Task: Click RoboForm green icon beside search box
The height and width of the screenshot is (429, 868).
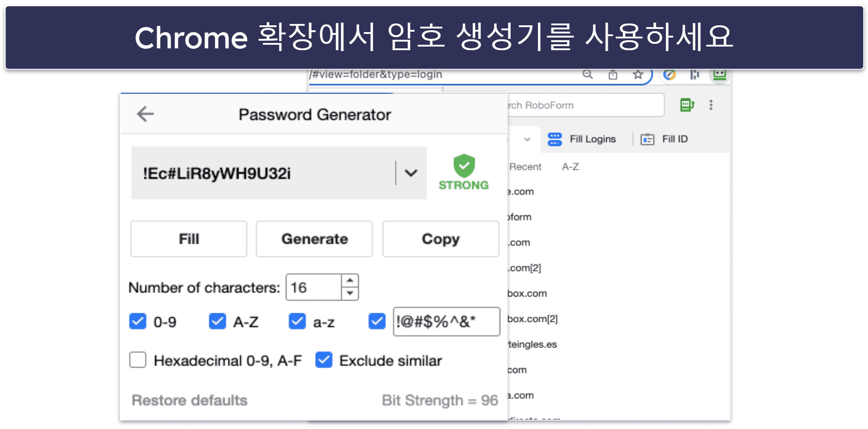Action: point(687,105)
